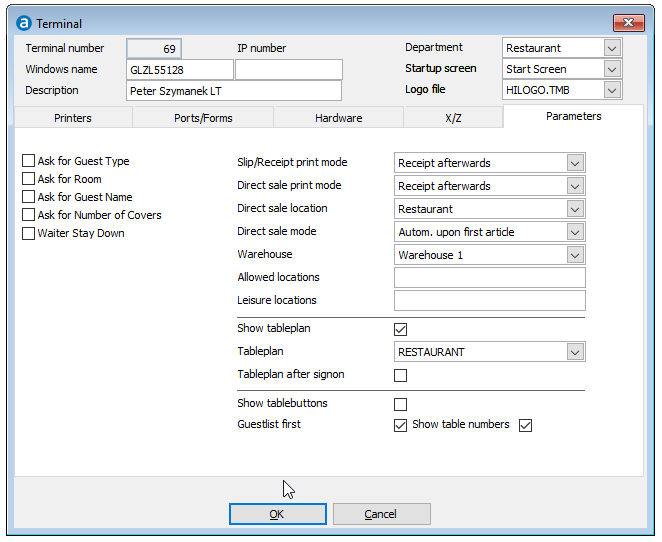Open the Warehouse dropdown list
The image size is (662, 542).
click(x=574, y=255)
